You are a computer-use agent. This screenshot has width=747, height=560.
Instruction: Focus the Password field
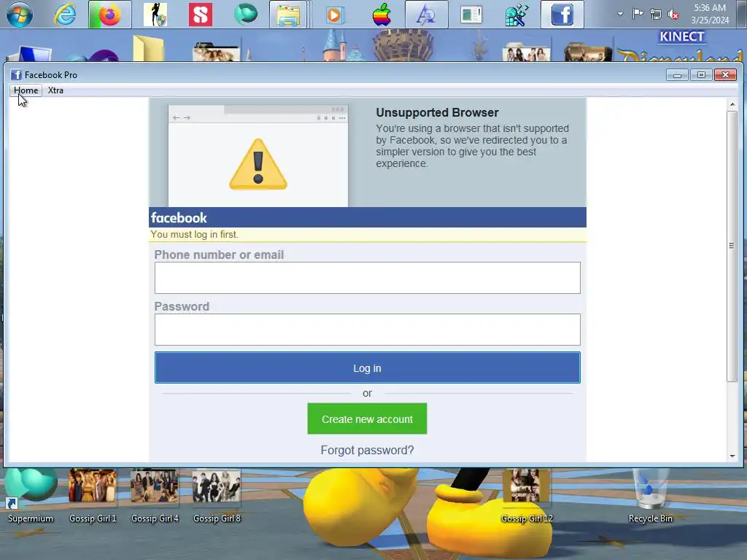[x=368, y=330]
